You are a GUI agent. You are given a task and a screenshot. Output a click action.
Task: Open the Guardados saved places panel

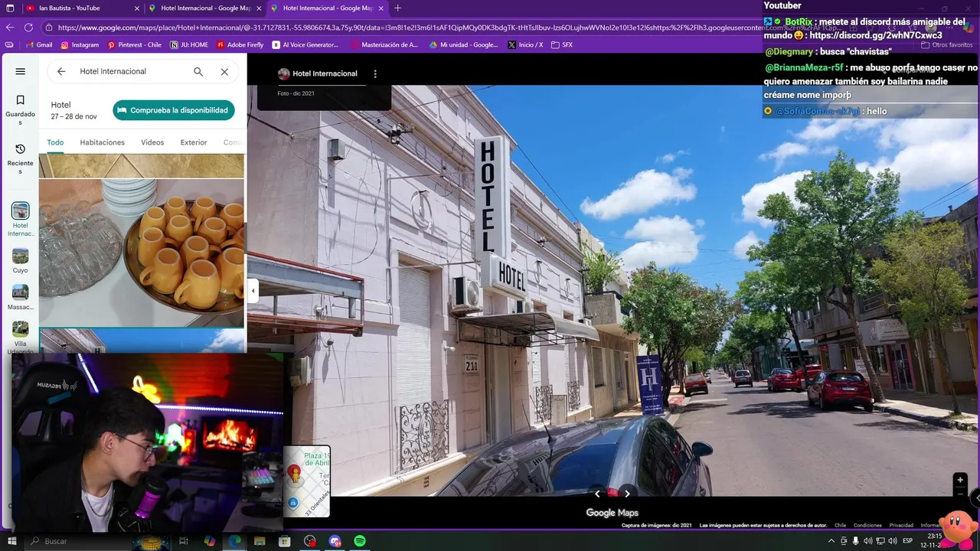21,110
